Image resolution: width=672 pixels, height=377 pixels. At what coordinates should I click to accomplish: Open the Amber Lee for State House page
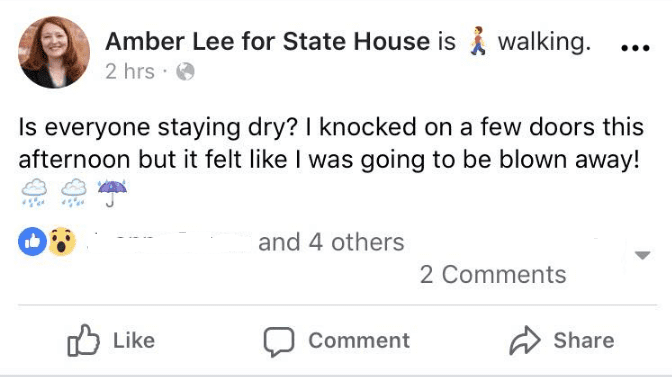point(267,42)
